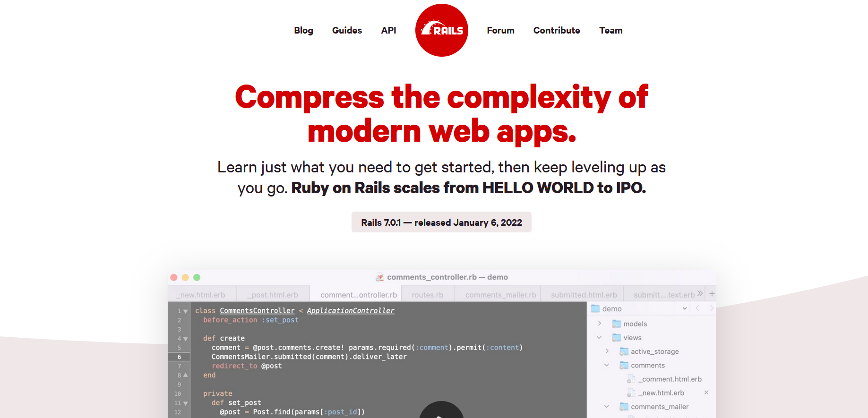Select the 'active_storage' folder name
This screenshot has height=418, width=868.
(654, 351)
